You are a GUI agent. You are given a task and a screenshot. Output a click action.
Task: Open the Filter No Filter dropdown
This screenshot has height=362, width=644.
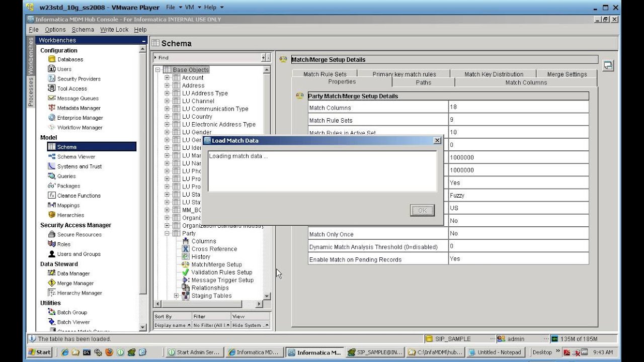[211, 325]
